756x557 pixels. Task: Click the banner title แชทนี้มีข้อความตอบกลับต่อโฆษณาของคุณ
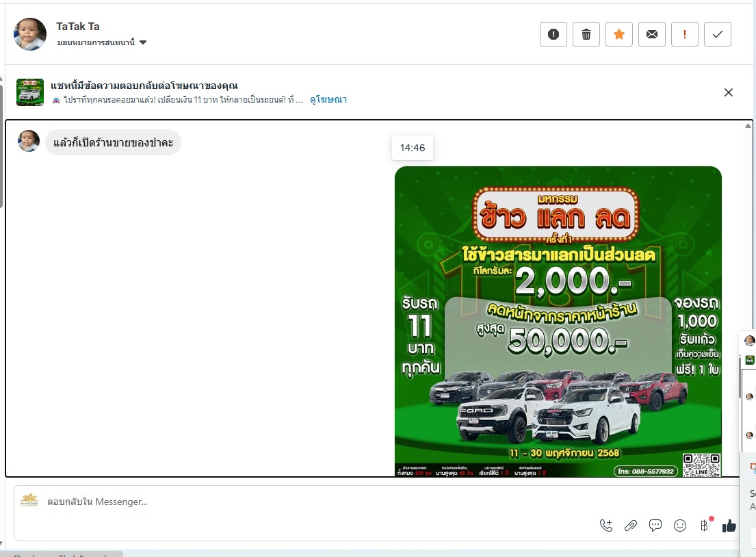(144, 86)
